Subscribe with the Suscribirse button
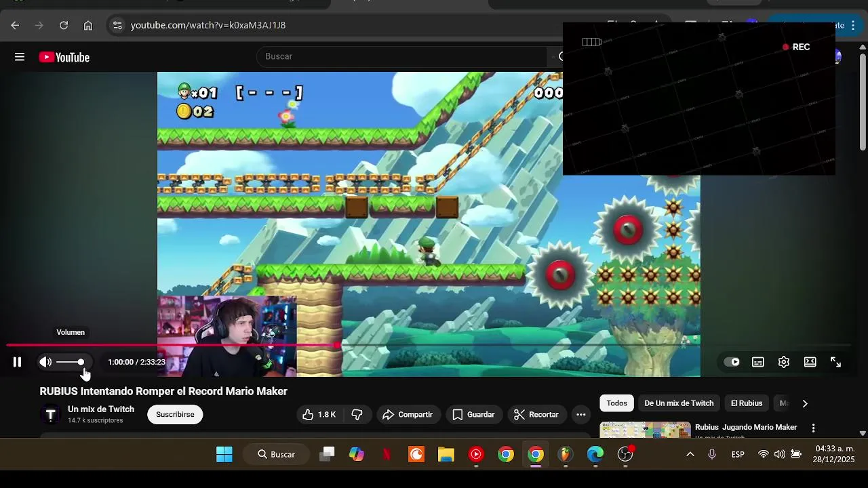This screenshot has height=488, width=868. pos(175,414)
